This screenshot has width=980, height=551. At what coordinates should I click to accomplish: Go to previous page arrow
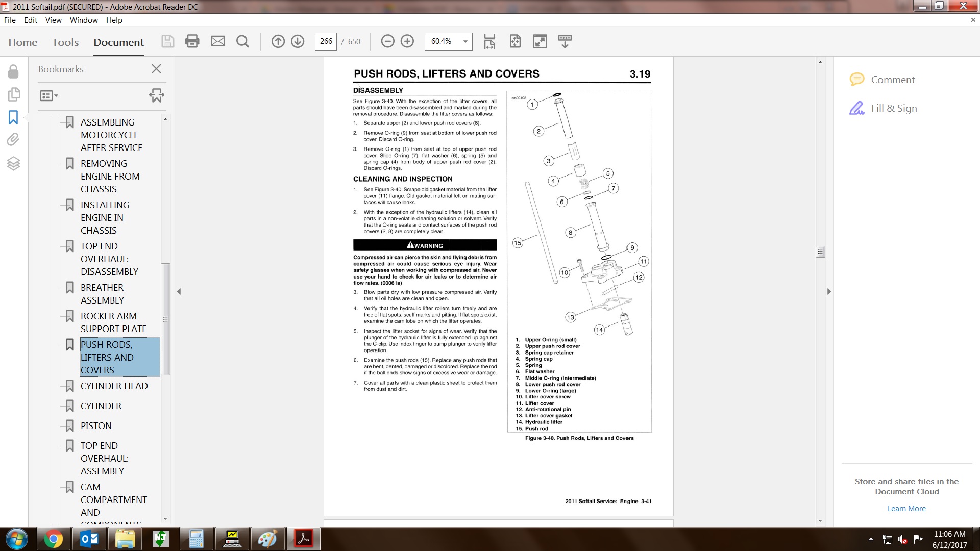coord(278,41)
